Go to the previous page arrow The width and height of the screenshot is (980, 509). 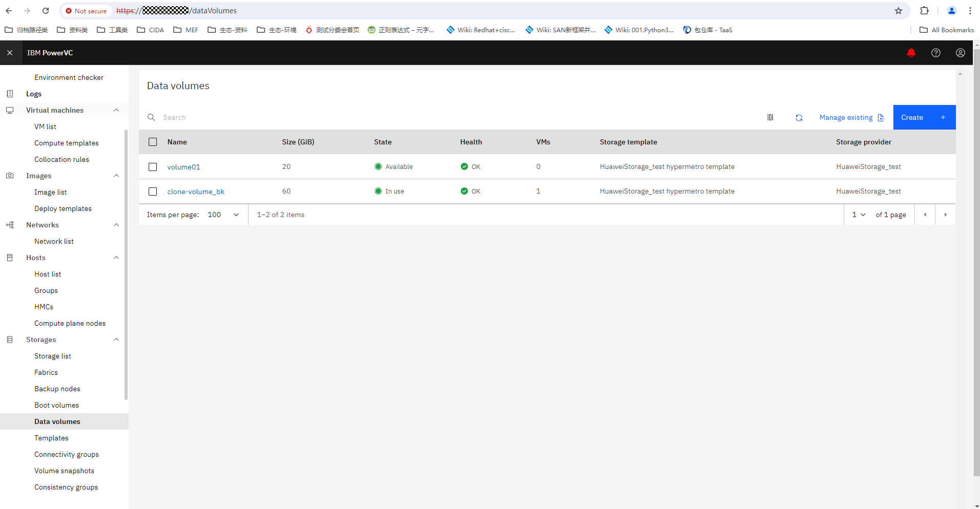tap(925, 215)
